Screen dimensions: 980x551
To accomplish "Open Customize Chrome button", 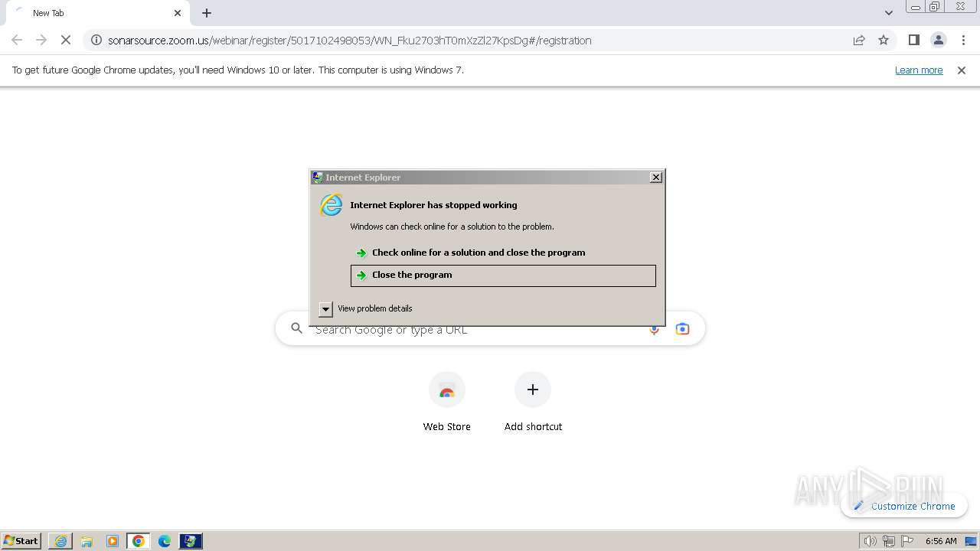I will (904, 506).
